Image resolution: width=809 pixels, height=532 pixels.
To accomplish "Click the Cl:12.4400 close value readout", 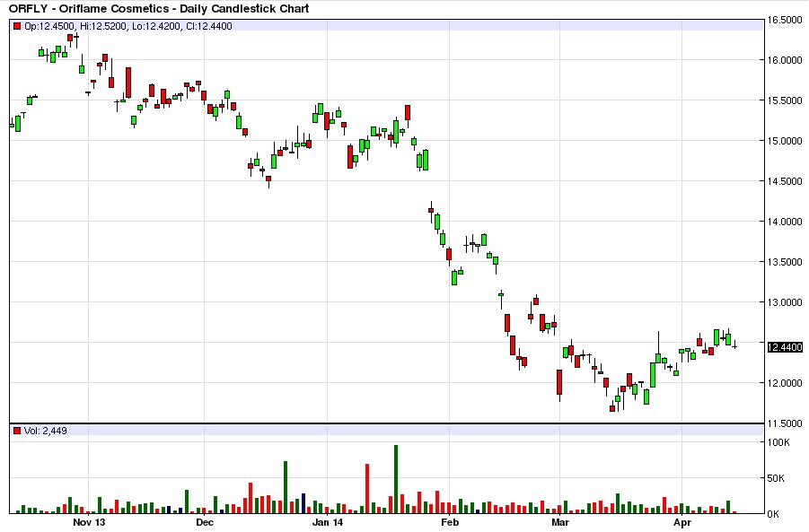I will 208,26.
